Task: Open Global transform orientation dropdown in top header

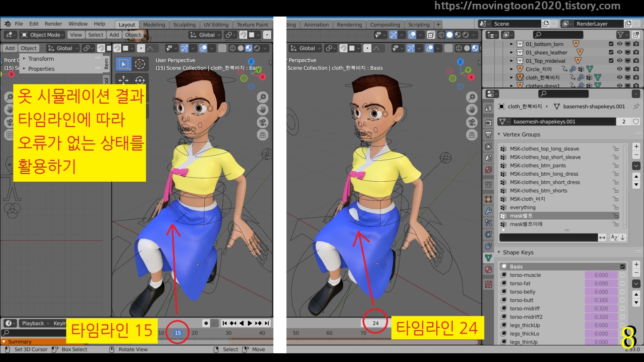Action: pos(205,35)
